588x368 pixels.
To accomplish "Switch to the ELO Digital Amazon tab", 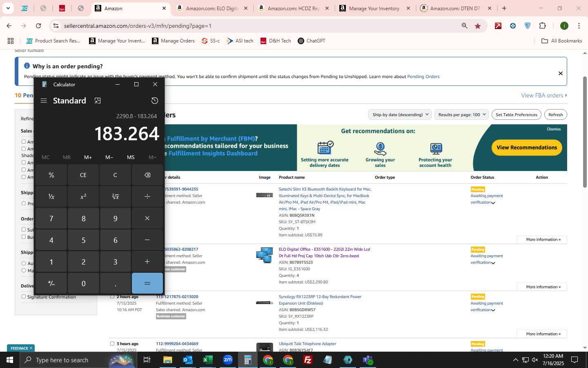I will [x=212, y=8].
